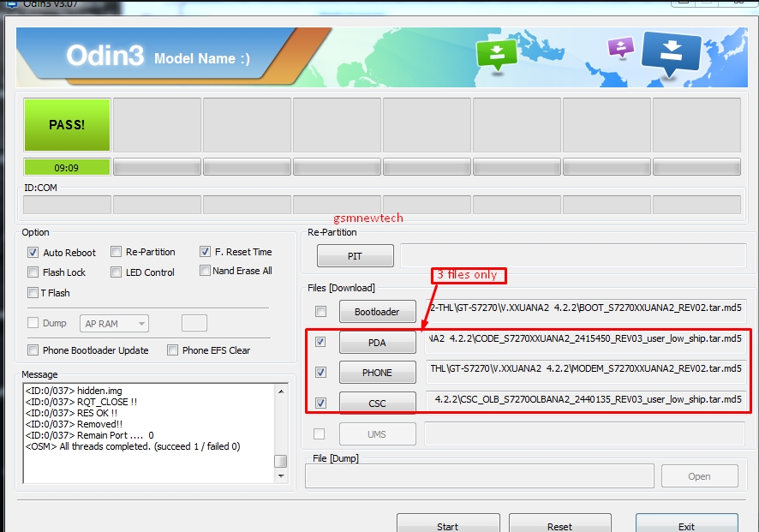This screenshot has width=759, height=532.
Task: Toggle F. Reset Time checkbox
Action: pyautogui.click(x=205, y=252)
